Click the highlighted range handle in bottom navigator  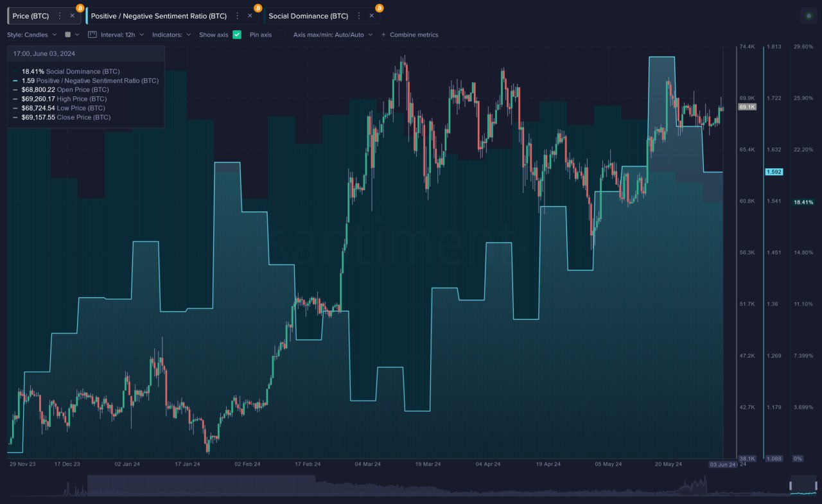point(803,485)
